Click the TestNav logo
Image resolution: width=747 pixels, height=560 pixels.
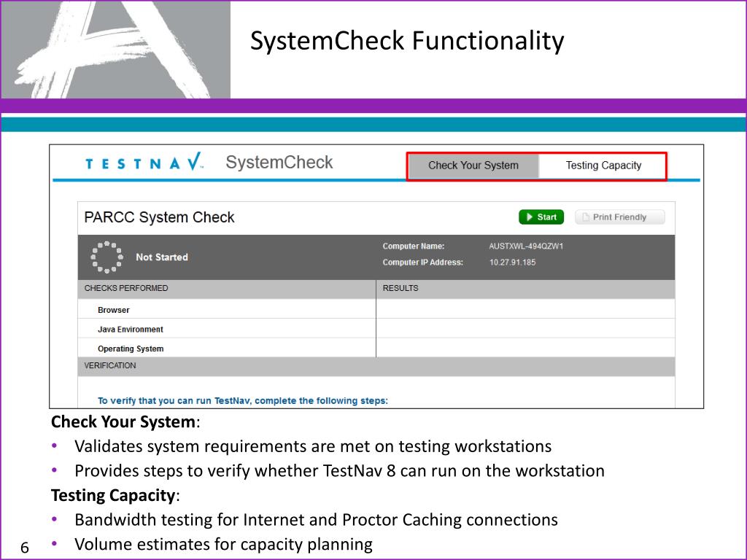pos(144,163)
